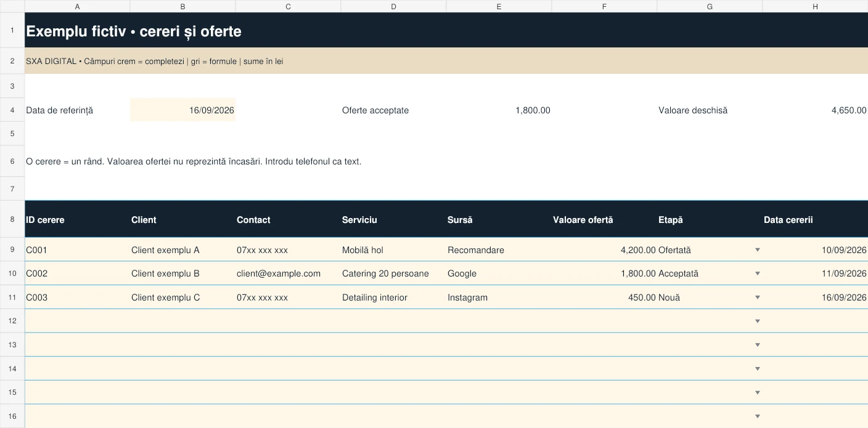Select 'Mobilă hol' service cell
Viewport: 868px width, 428px height.
click(393, 250)
